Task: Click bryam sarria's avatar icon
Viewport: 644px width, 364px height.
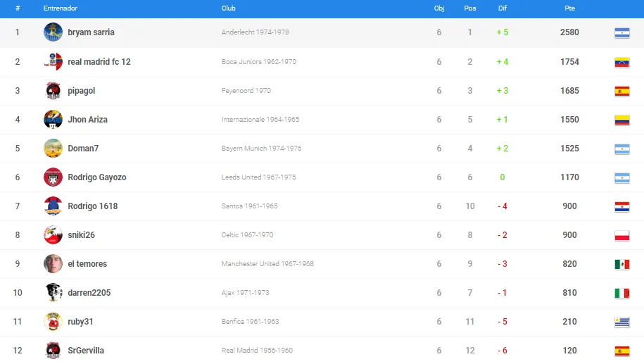Action: [53, 32]
